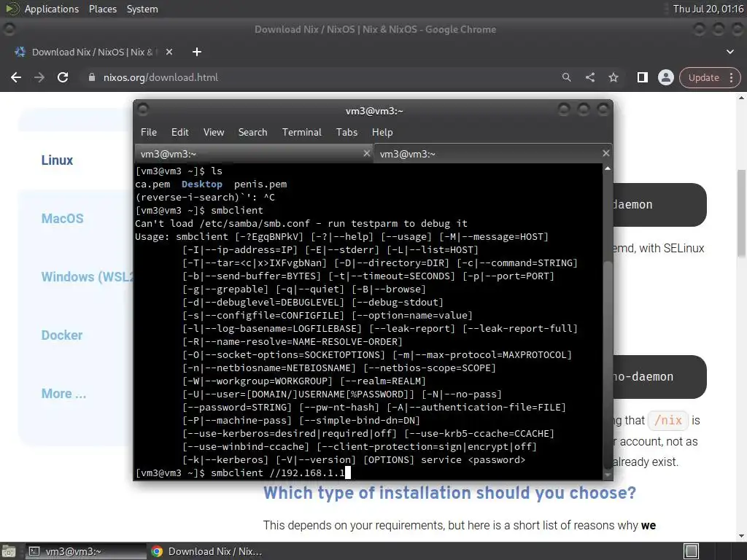Click the /nix code snippet on page
The image size is (747, 560).
tap(668, 421)
